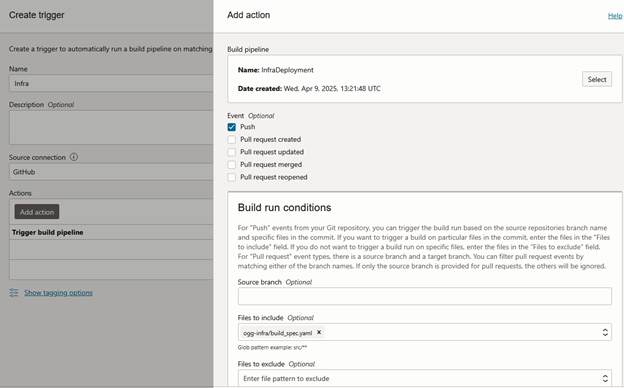Toggle Pull request reopened checkbox
The height and width of the screenshot is (388, 624).
point(232,177)
